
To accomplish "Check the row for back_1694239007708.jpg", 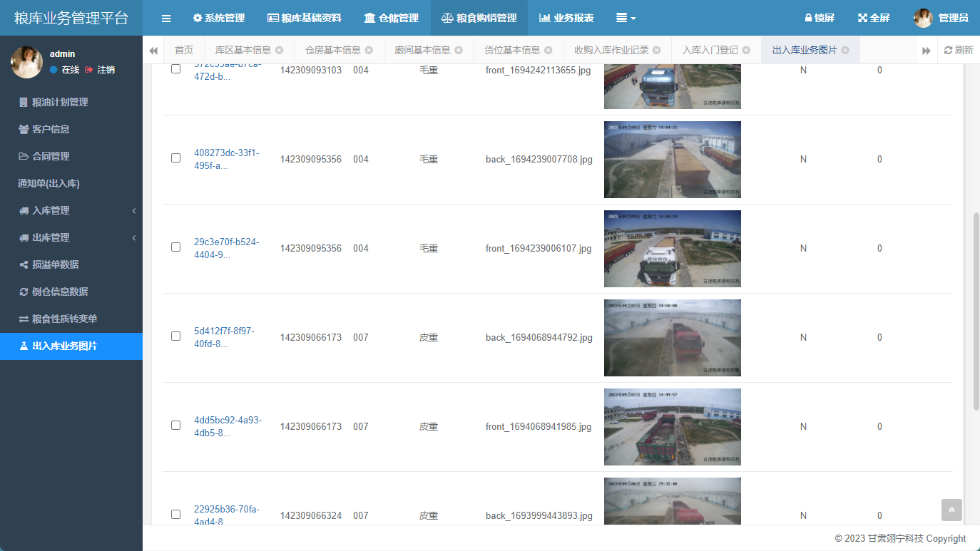I will coord(175,158).
